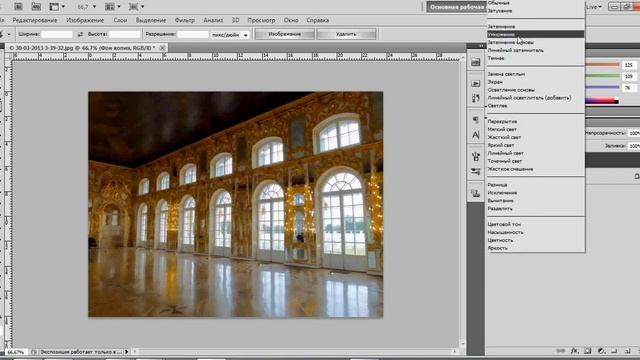Open the Clone Source stamp dock icon

click(476, 193)
